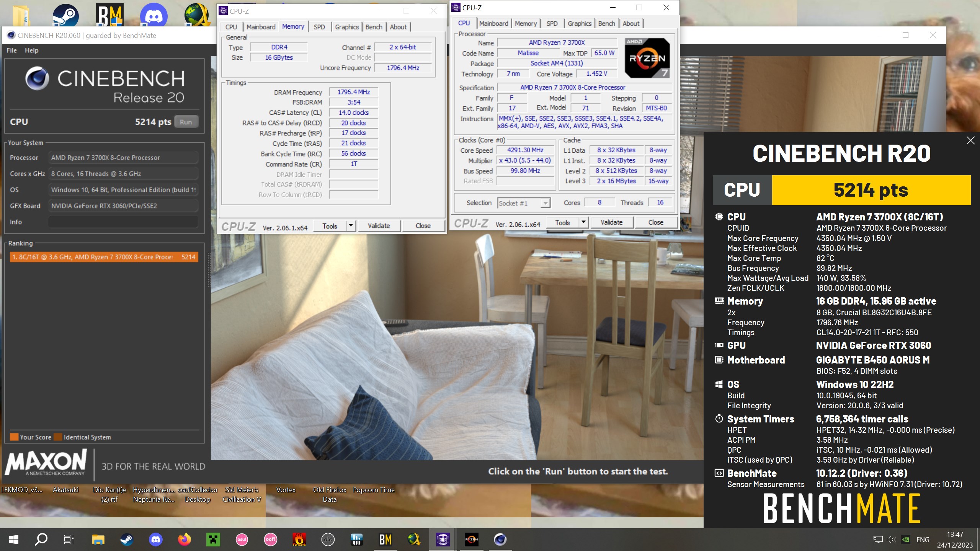Click Close in the Processor CPU-Z window
Viewport: 980px width, 551px height.
(656, 222)
